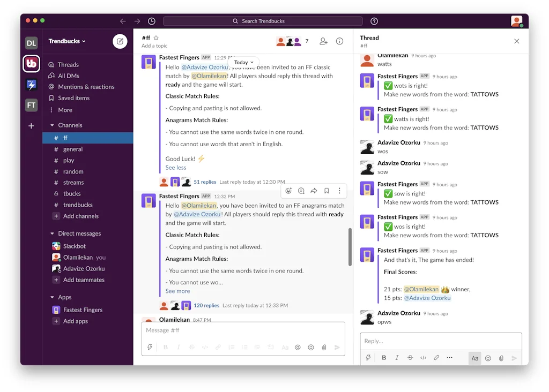This screenshot has width=549, height=392.
Task: Click See more on the anagrams rules
Action: pyautogui.click(x=177, y=291)
